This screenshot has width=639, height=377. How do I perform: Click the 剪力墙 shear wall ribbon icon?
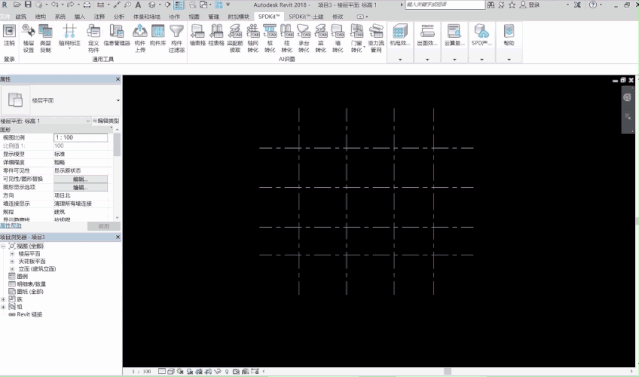(x=376, y=31)
